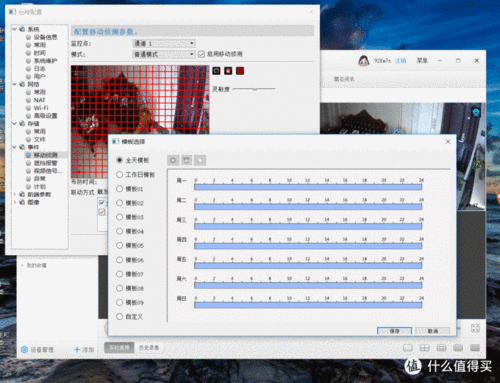Select 遮挡报警 in config tree
The image size is (500, 383).
point(45,163)
